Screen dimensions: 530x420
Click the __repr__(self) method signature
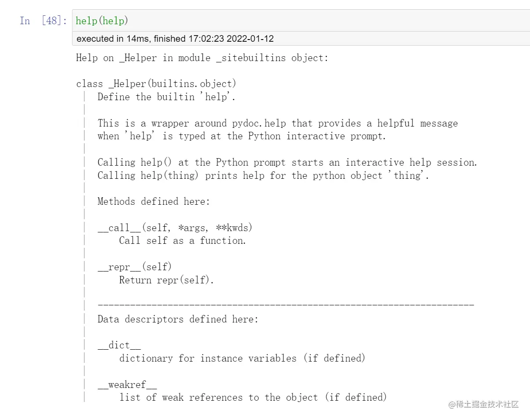(x=134, y=267)
